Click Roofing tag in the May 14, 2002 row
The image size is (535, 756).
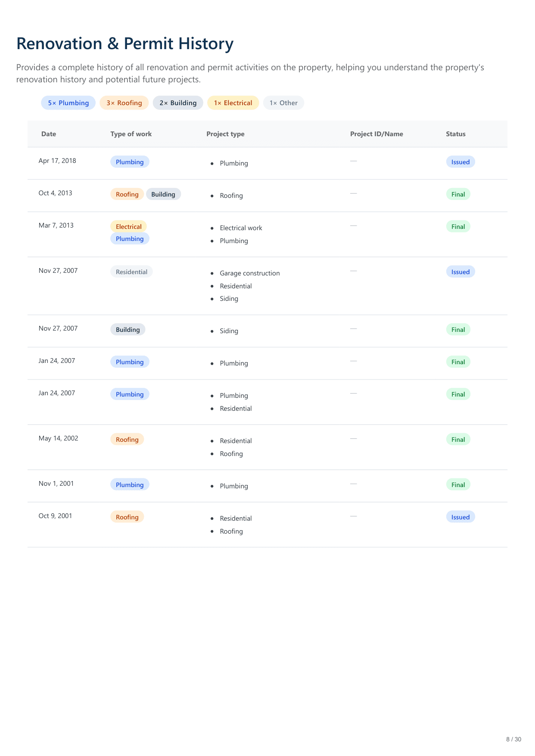tap(127, 440)
